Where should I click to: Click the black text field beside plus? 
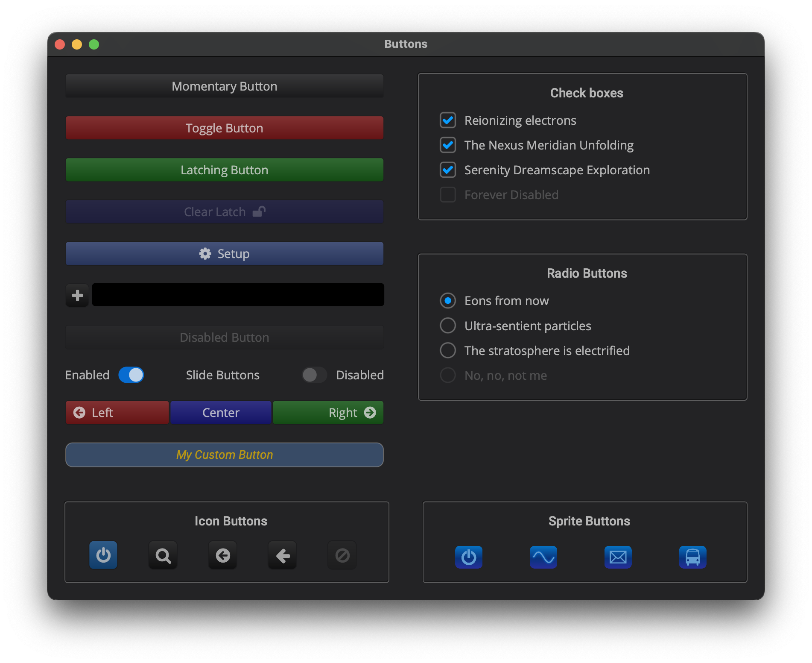(x=238, y=295)
